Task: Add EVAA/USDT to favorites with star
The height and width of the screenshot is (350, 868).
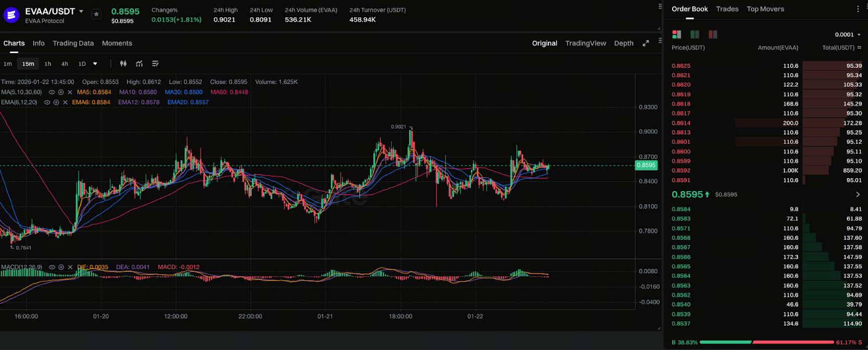Action: point(96,15)
